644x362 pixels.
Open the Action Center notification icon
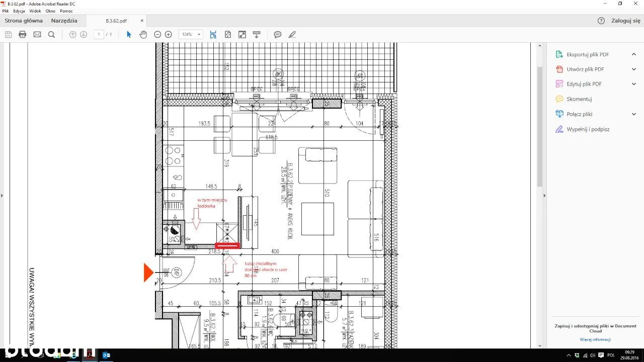tap(601, 355)
